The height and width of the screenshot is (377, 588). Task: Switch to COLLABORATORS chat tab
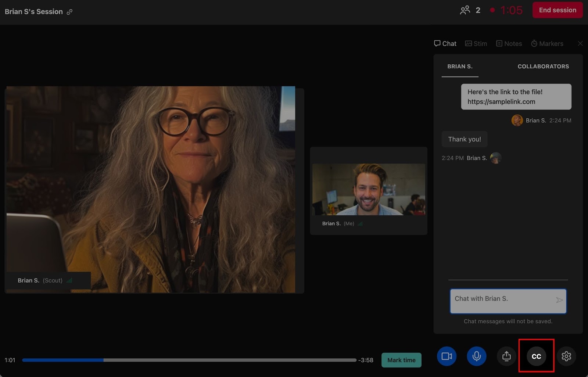(543, 67)
